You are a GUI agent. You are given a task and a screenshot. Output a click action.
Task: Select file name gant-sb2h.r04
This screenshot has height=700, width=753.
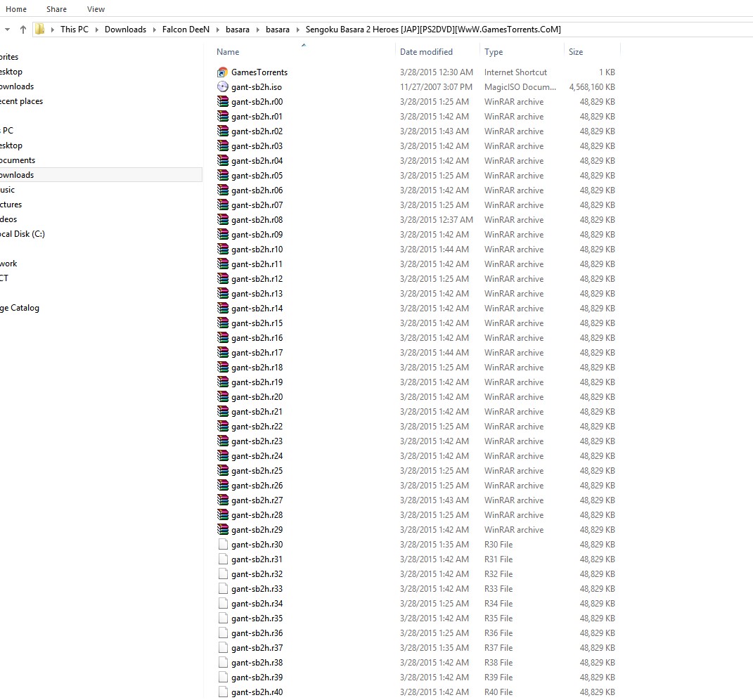257,161
